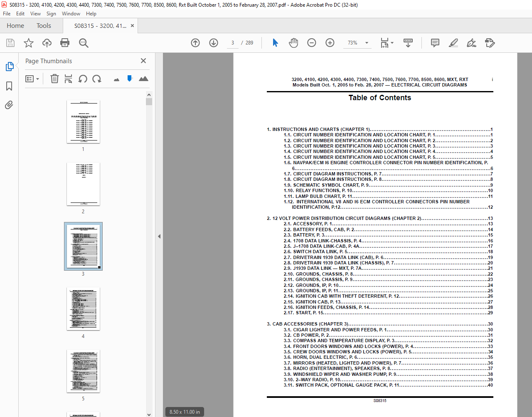Select page 5 thumbnail
The width and height of the screenshot is (532, 417).
coord(83,371)
